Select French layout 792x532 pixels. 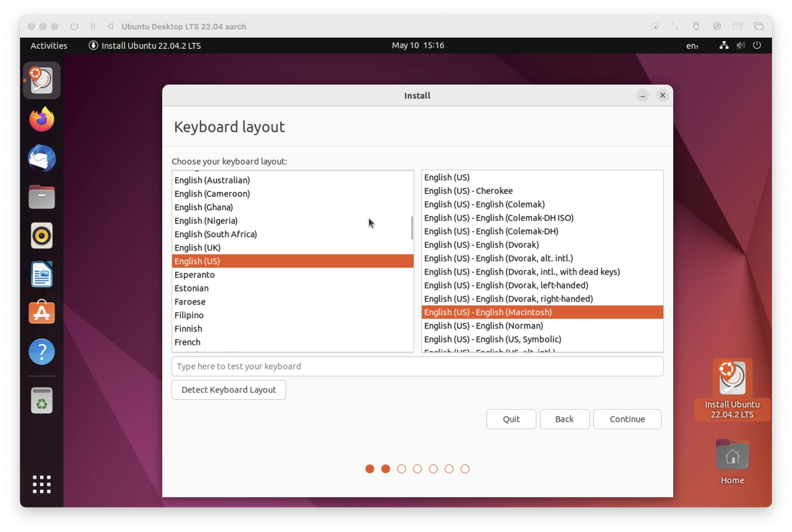293,342
